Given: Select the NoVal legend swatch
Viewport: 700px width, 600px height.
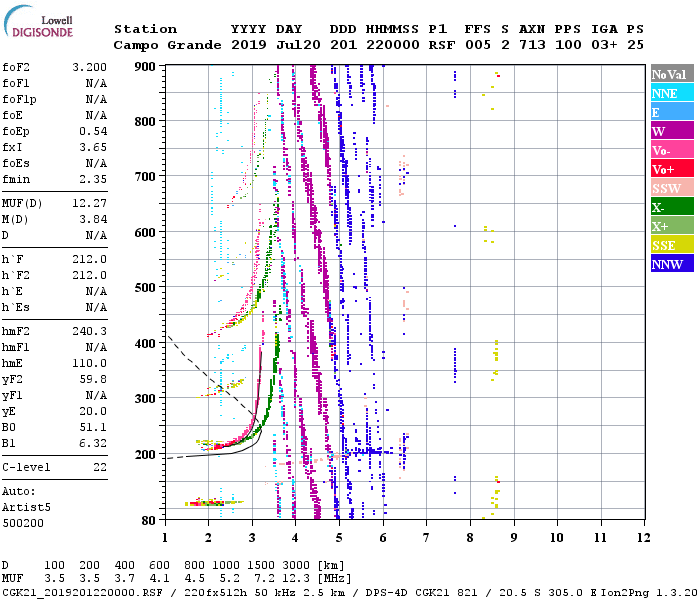Looking at the screenshot, I should [672, 74].
